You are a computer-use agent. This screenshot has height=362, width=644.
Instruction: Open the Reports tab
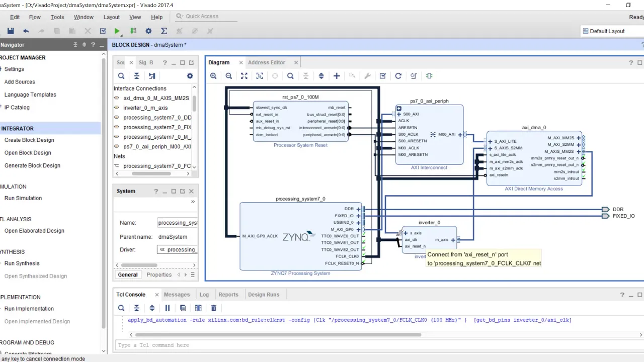228,295
